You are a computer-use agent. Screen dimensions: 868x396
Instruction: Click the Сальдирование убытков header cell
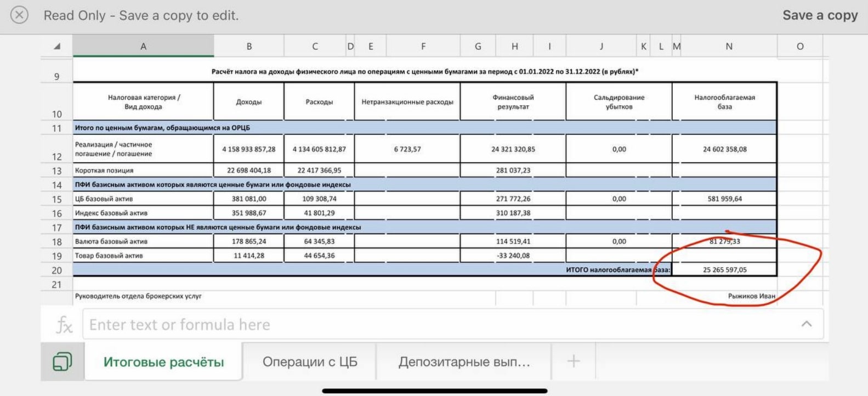click(x=619, y=102)
